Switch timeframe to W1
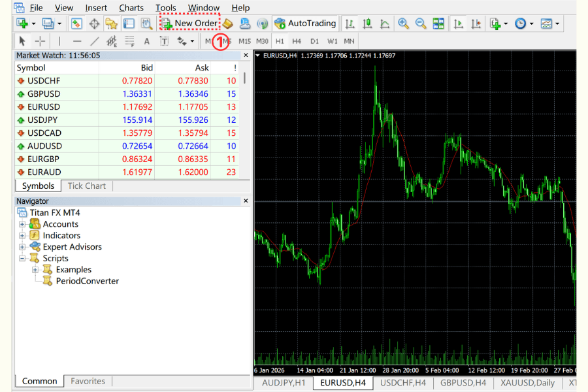The width and height of the screenshot is (588, 392). [333, 41]
